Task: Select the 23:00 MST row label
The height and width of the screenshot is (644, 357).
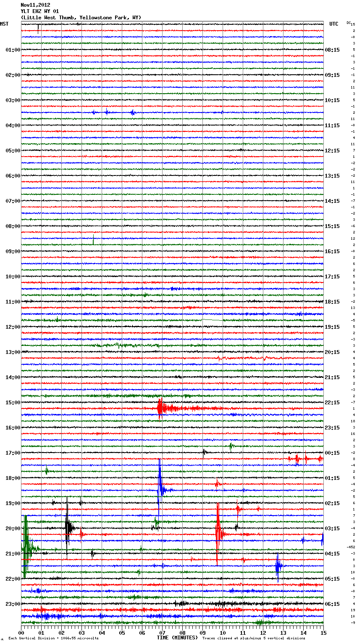Action: point(13,604)
